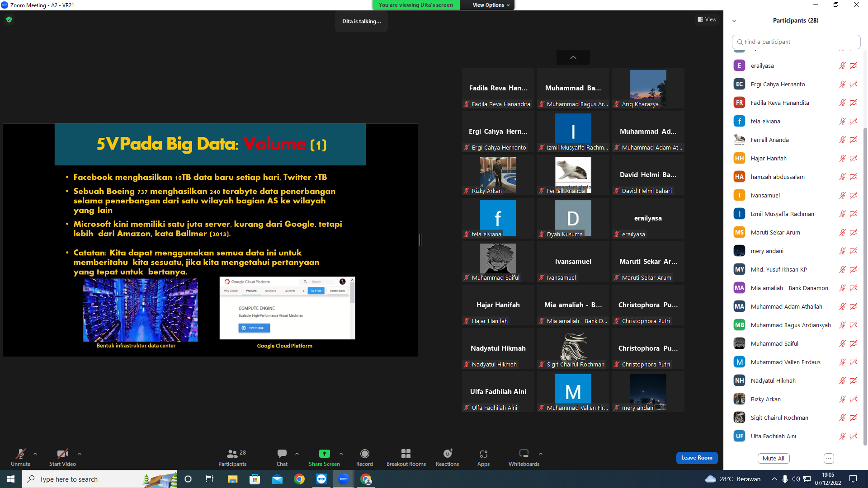The height and width of the screenshot is (488, 868).
Task: Select Sigit Chairul Rochman in participant list
Action: click(796, 418)
